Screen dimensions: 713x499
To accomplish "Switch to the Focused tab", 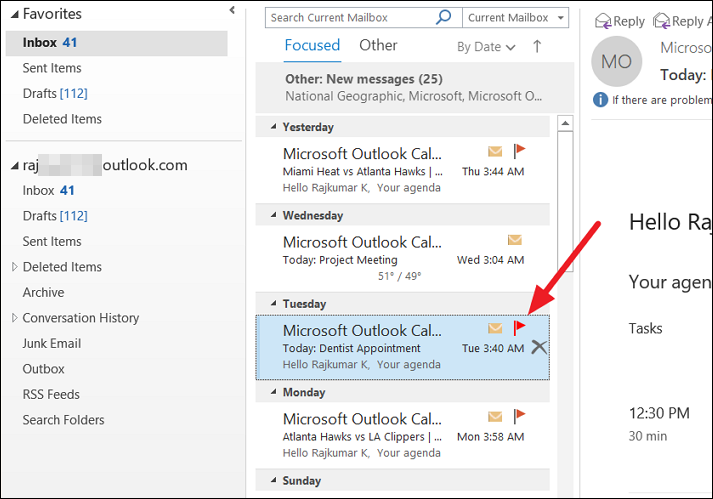I will point(312,45).
